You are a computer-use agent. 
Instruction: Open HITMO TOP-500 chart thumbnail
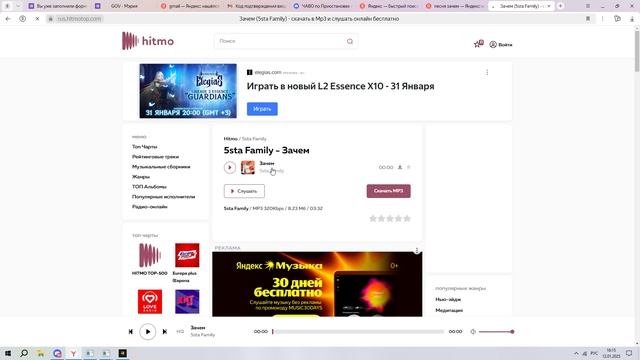click(x=149, y=256)
